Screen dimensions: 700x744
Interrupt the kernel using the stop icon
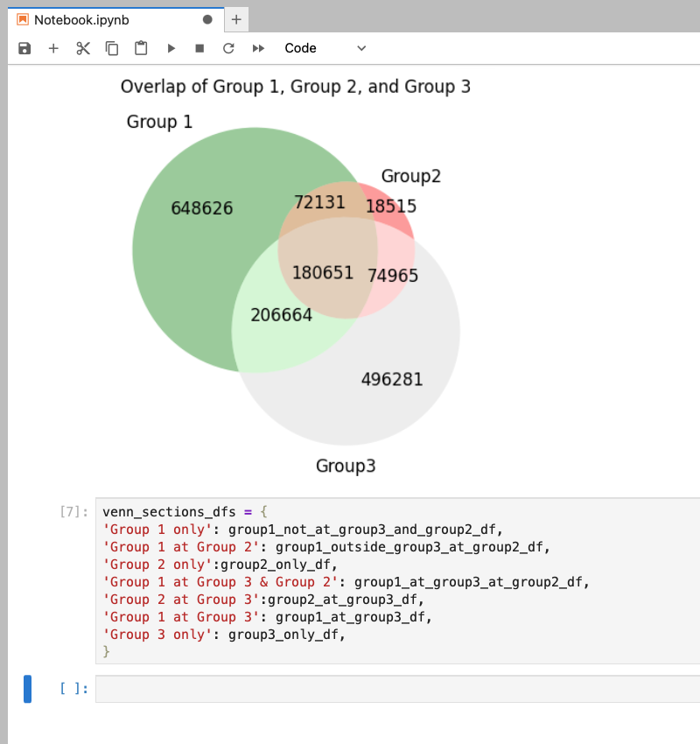(x=199, y=48)
